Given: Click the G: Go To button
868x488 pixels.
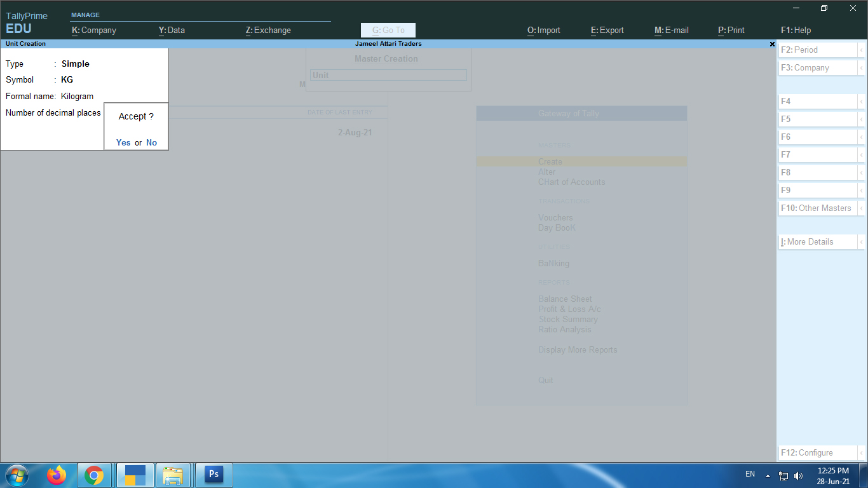Looking at the screenshot, I should point(388,30).
